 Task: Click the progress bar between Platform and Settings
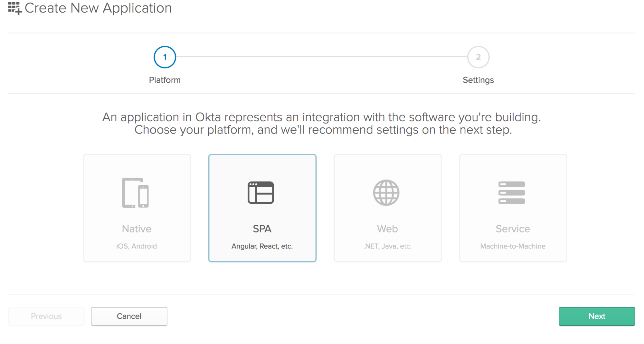[322, 57]
